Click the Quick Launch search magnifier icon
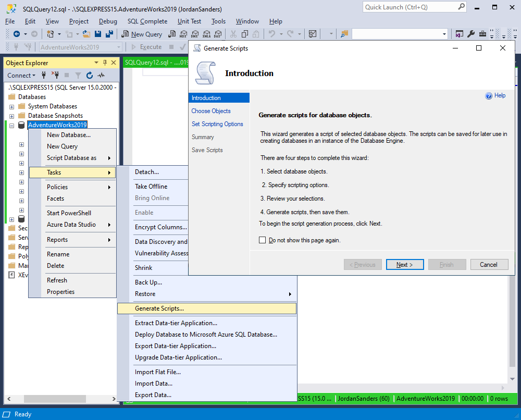The height and width of the screenshot is (420, 521). click(x=461, y=7)
